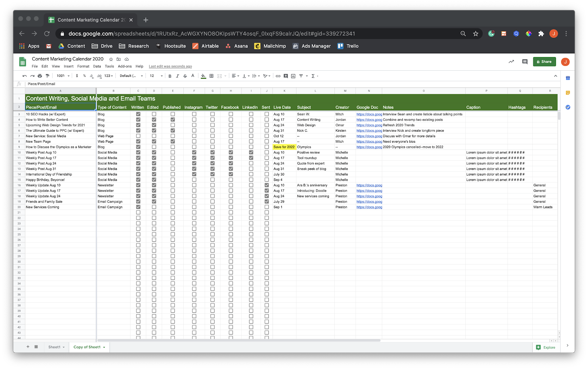Open the Format menu

[83, 67]
